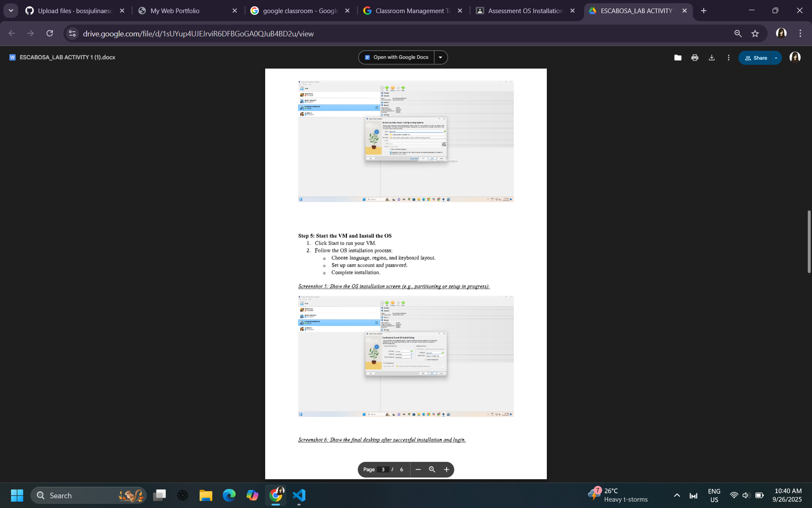Image resolution: width=812 pixels, height=508 pixels.
Task: Zoom in with plus icon
Action: pos(446,469)
